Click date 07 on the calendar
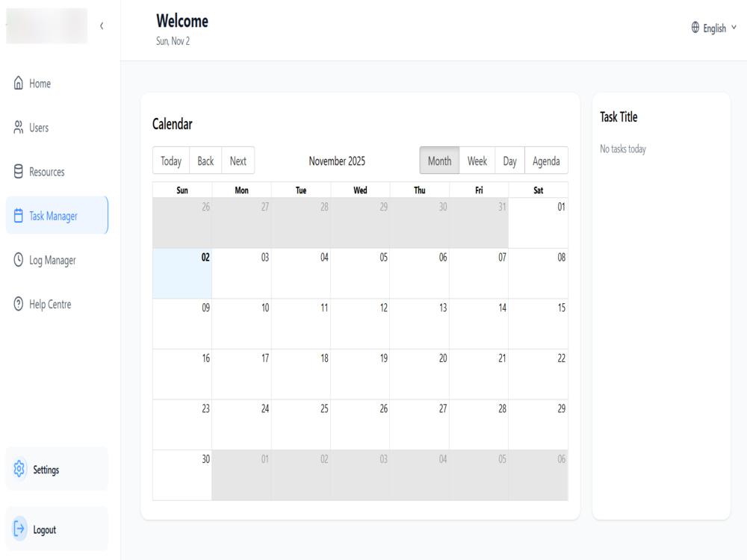Image resolution: width=747 pixels, height=560 pixels. (502, 257)
